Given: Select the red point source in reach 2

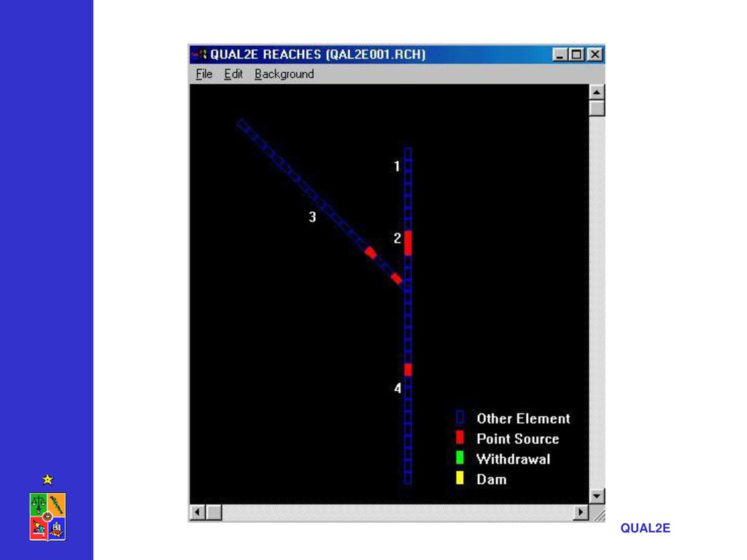Looking at the screenshot, I should (409, 243).
